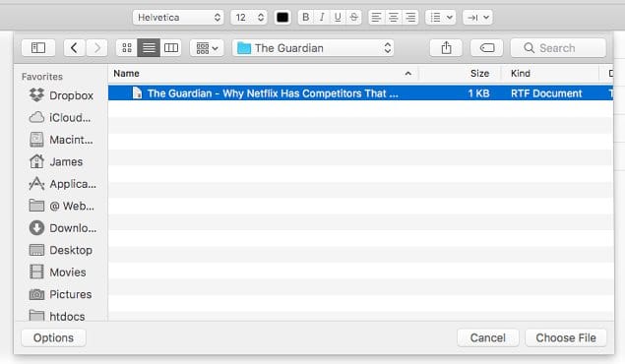
Task: Go forward with the right chevron
Action: pyautogui.click(x=96, y=48)
